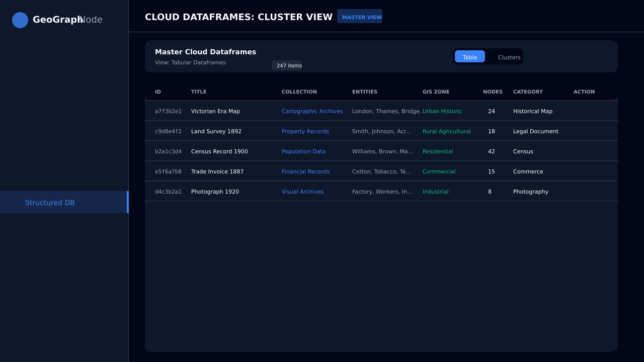Switch to the Clusters view
The width and height of the screenshot is (644, 362).
(x=509, y=57)
